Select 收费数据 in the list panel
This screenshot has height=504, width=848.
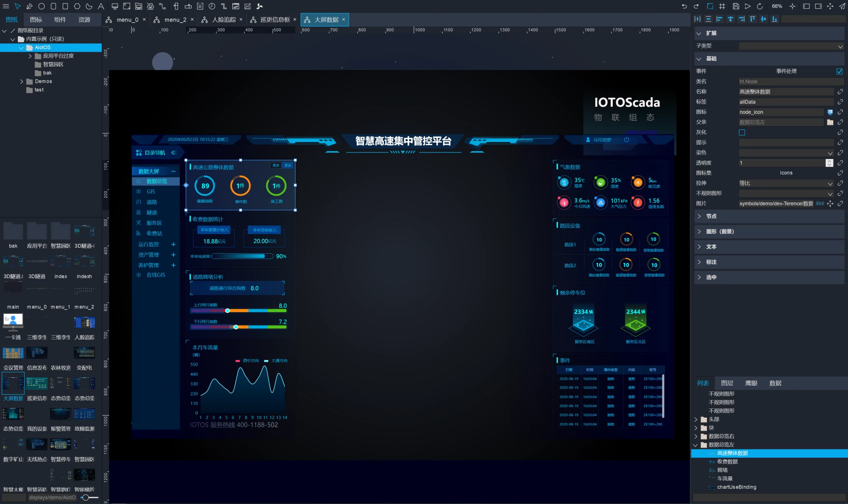pyautogui.click(x=727, y=462)
